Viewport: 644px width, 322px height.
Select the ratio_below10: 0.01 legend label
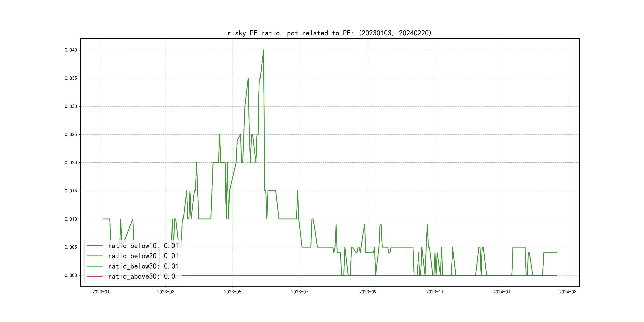click(143, 246)
